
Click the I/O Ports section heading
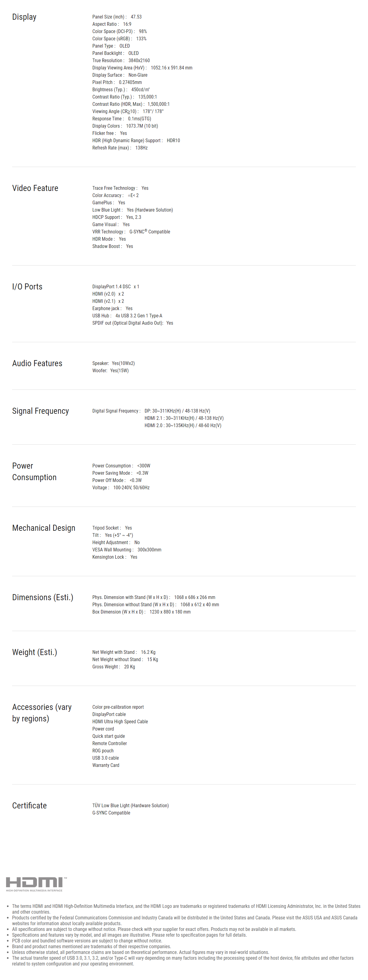(27, 286)
